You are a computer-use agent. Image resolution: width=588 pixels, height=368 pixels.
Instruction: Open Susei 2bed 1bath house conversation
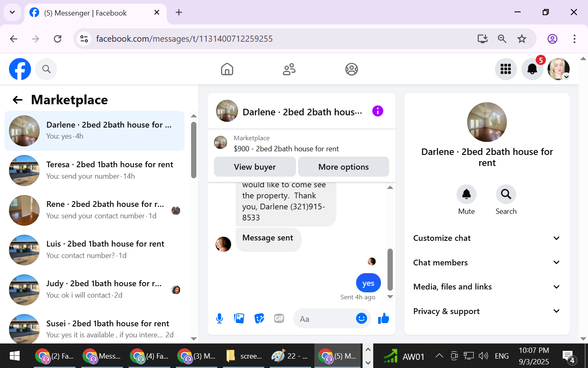click(x=94, y=328)
